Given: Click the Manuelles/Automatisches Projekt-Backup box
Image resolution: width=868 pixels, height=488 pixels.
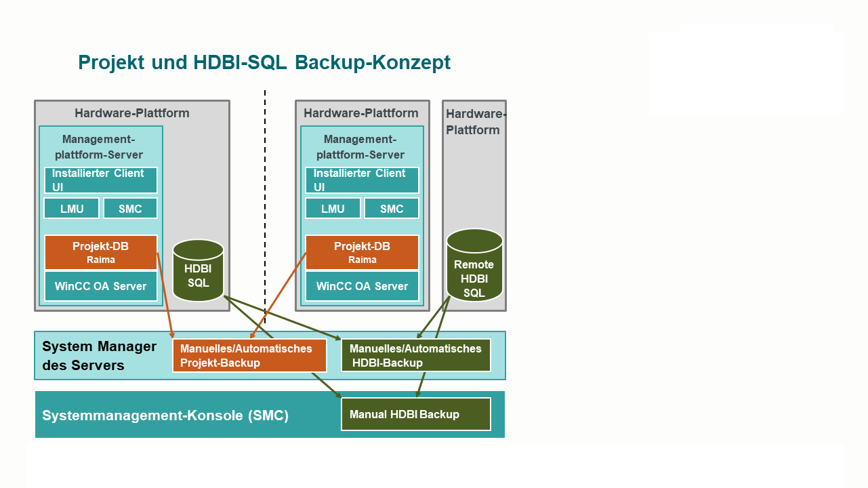Looking at the screenshot, I should point(249,356).
